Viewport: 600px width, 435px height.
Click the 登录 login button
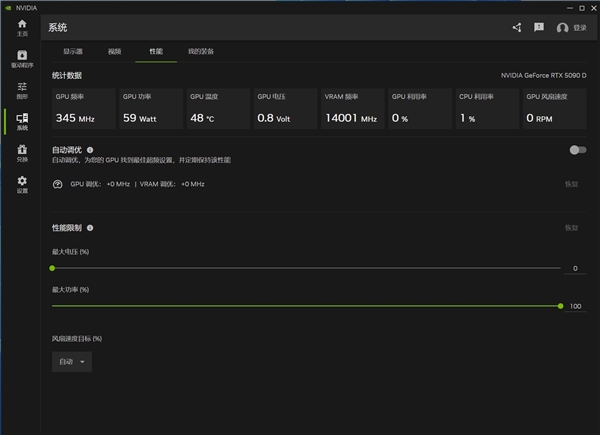[x=572, y=28]
